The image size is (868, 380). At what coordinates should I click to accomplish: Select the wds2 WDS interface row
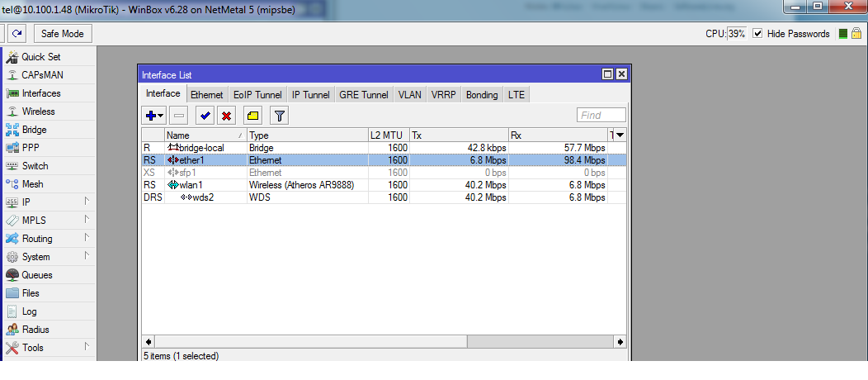pyautogui.click(x=384, y=197)
